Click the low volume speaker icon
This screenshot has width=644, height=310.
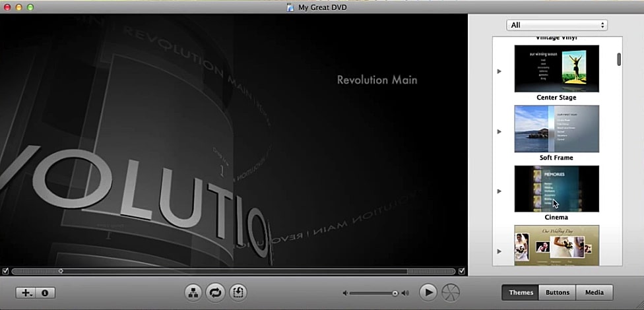[344, 293]
